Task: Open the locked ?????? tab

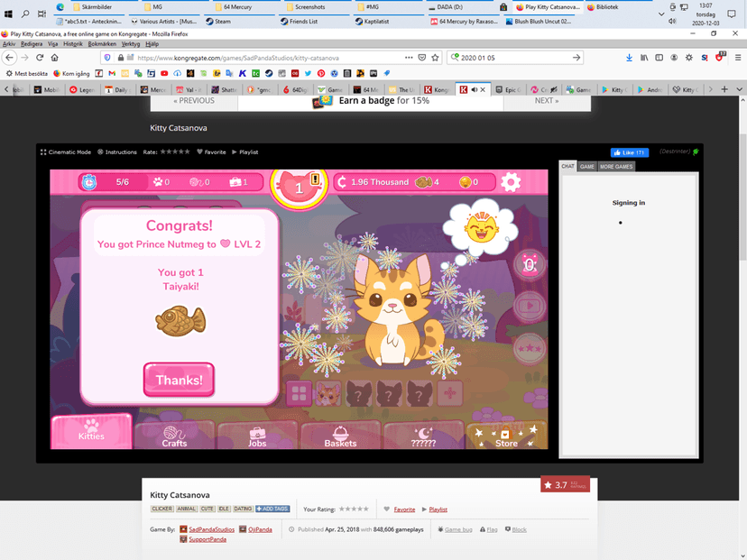Action: tap(423, 436)
